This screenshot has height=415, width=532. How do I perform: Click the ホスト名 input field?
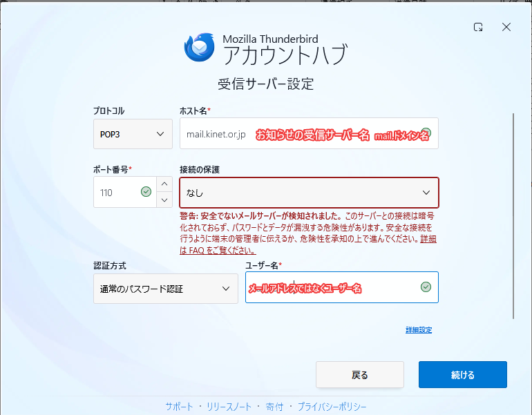click(x=309, y=133)
